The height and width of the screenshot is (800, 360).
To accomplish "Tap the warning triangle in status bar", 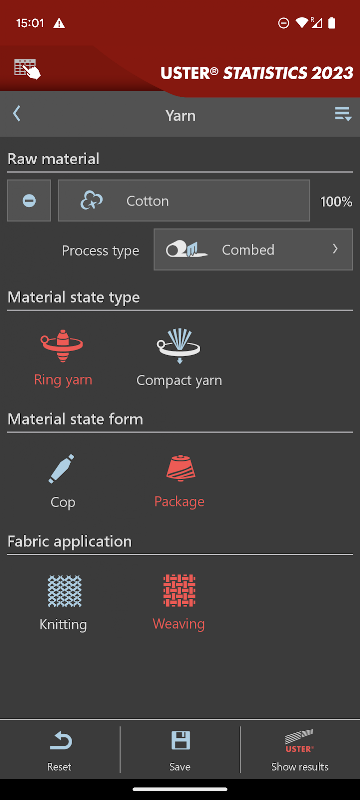I will 59,23.
